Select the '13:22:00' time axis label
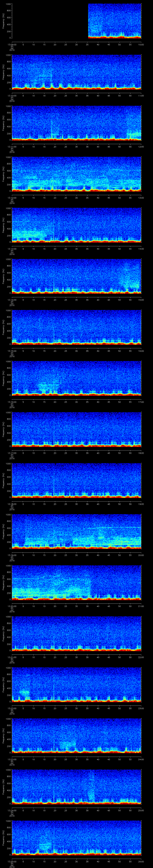The width and height of the screenshot is (153, 868). [x=12, y=708]
